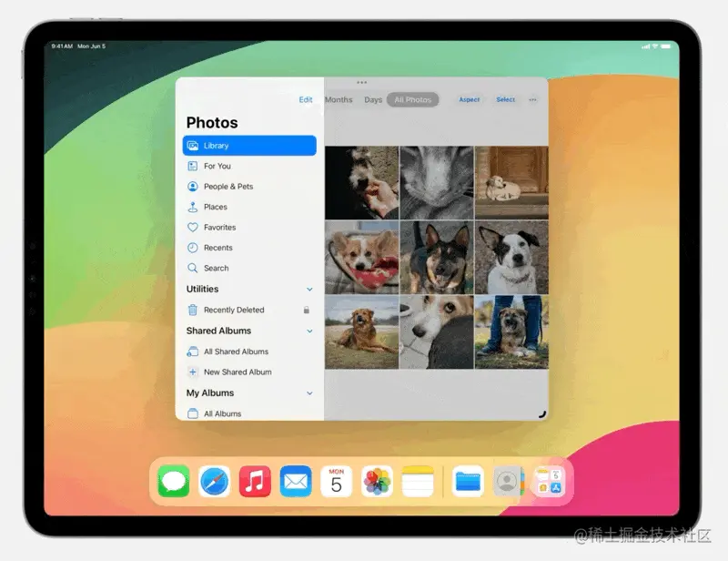Switch to the Days view tab
The image size is (728, 561).
click(x=373, y=99)
